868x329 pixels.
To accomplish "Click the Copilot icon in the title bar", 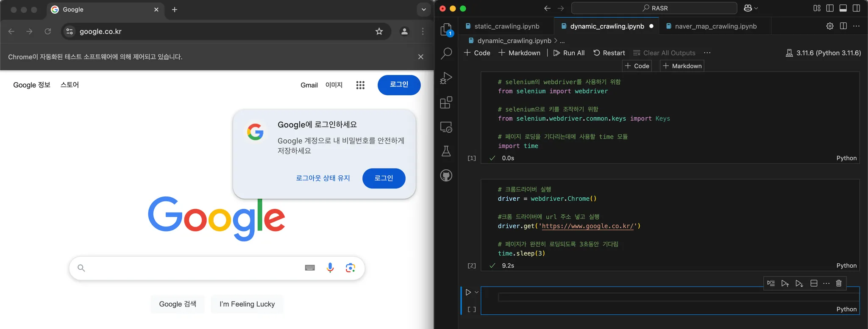I will (748, 8).
